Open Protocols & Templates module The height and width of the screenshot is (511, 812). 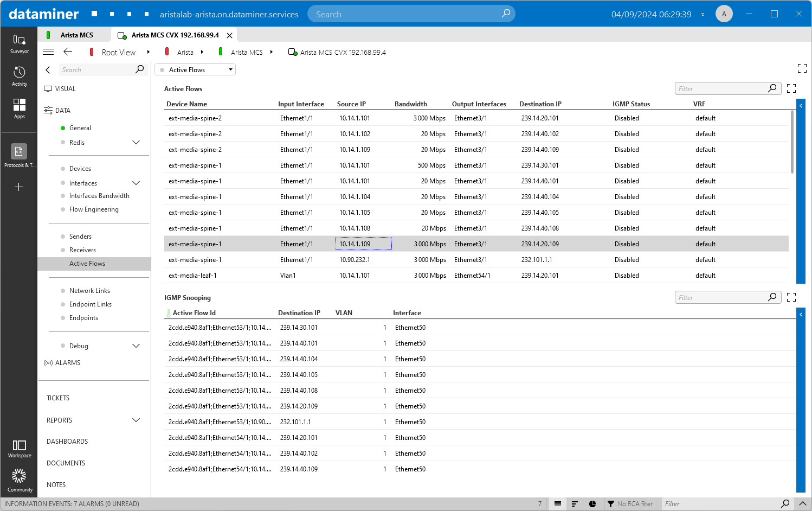(19, 156)
